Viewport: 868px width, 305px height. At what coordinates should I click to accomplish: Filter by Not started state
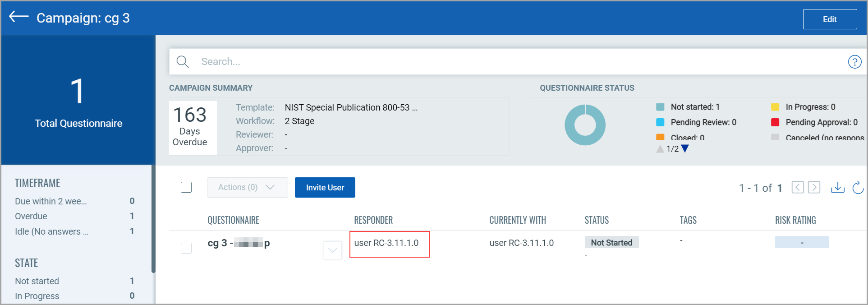tap(37, 281)
